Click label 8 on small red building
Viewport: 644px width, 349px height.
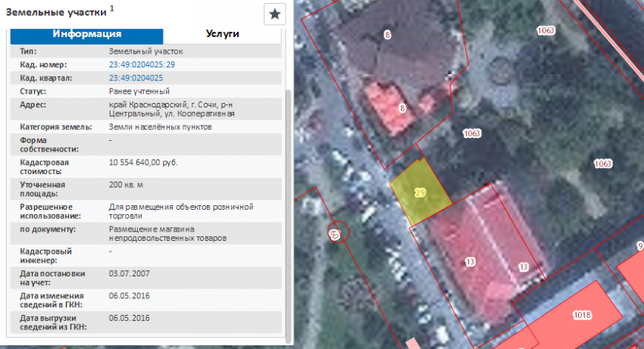(x=402, y=109)
